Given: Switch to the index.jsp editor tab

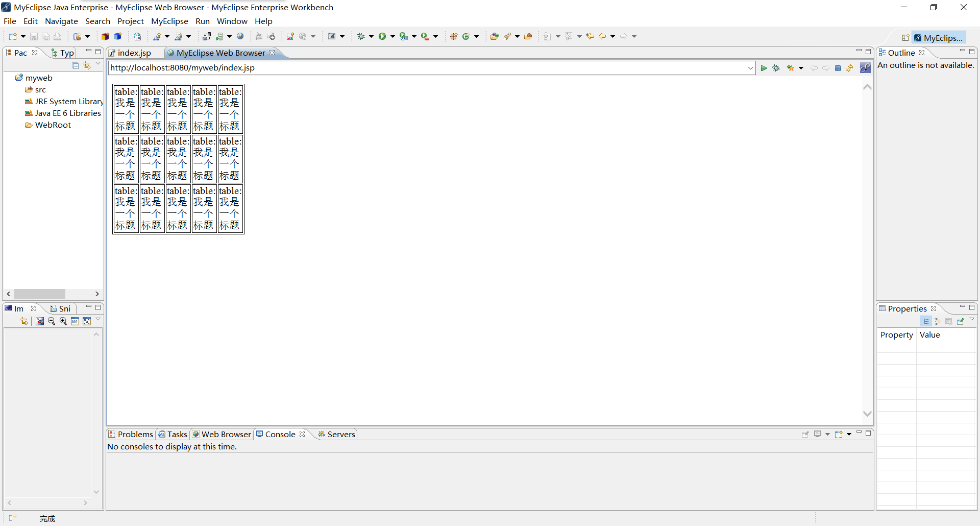Looking at the screenshot, I should 134,53.
